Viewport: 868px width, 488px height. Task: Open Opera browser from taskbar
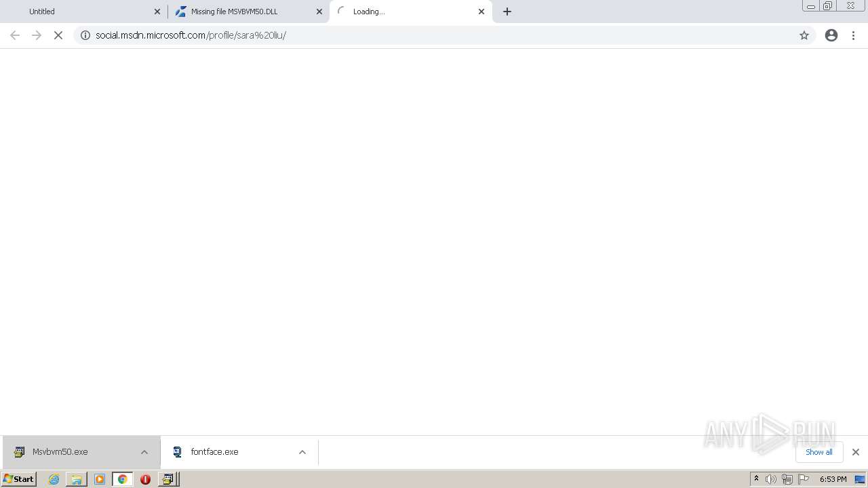tap(145, 479)
